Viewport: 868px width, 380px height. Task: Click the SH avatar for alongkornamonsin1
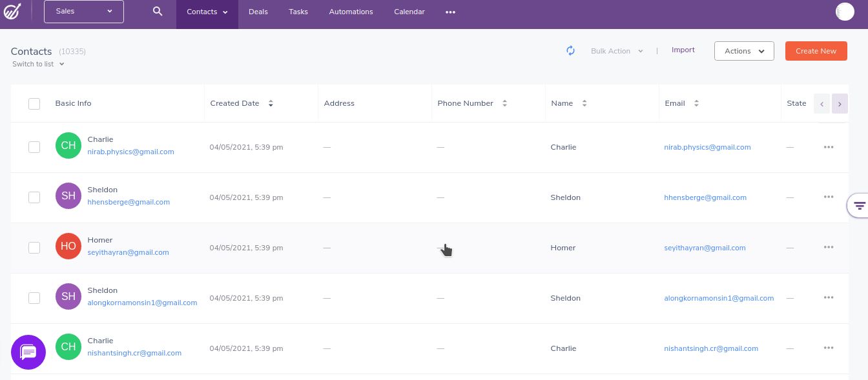pos(68,296)
